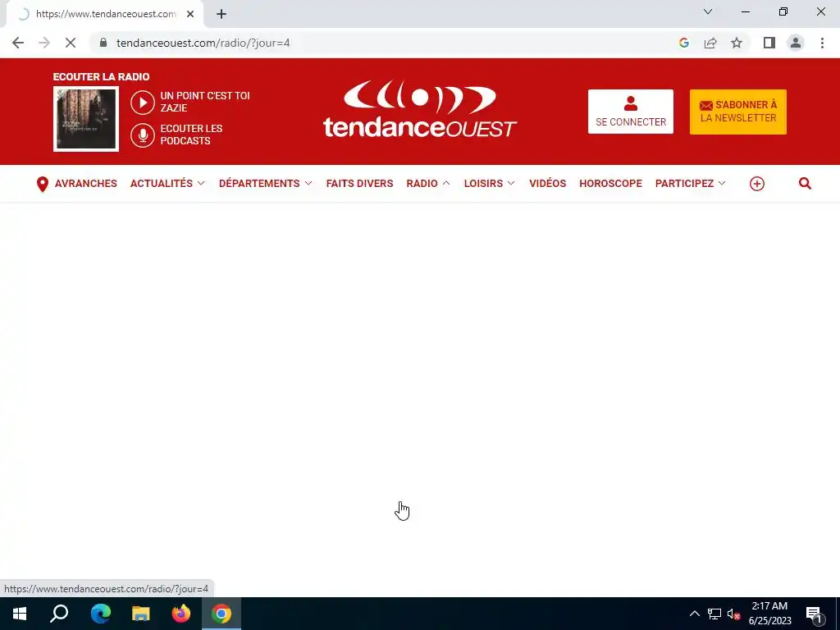
Task: Click the red location pin icon
Action: (x=43, y=184)
